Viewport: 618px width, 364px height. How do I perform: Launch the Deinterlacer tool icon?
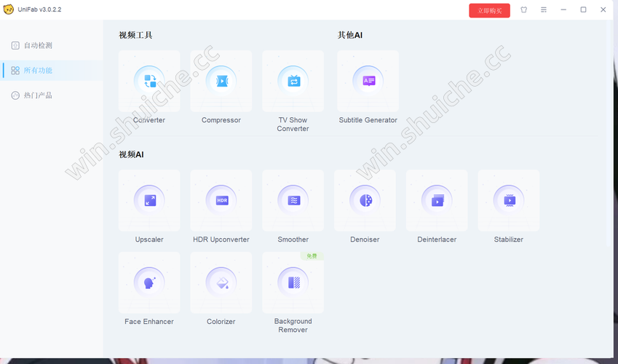click(x=437, y=200)
